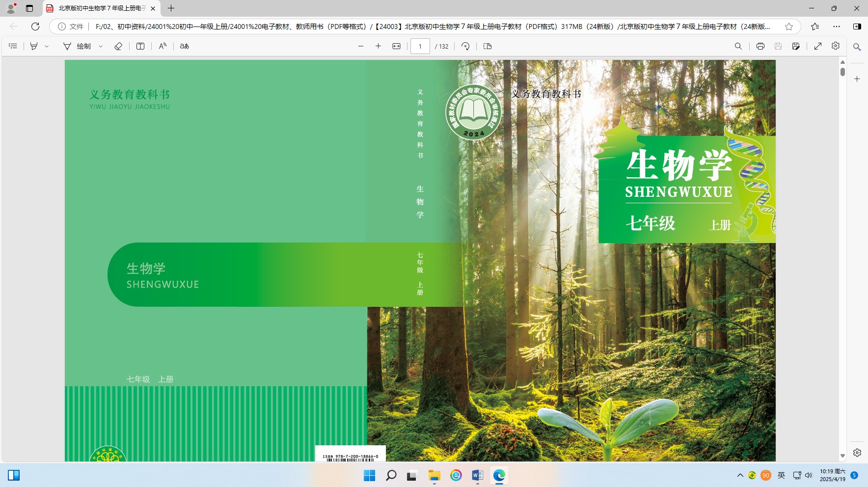
Task: Toggle the page view layout button
Action: tap(488, 46)
